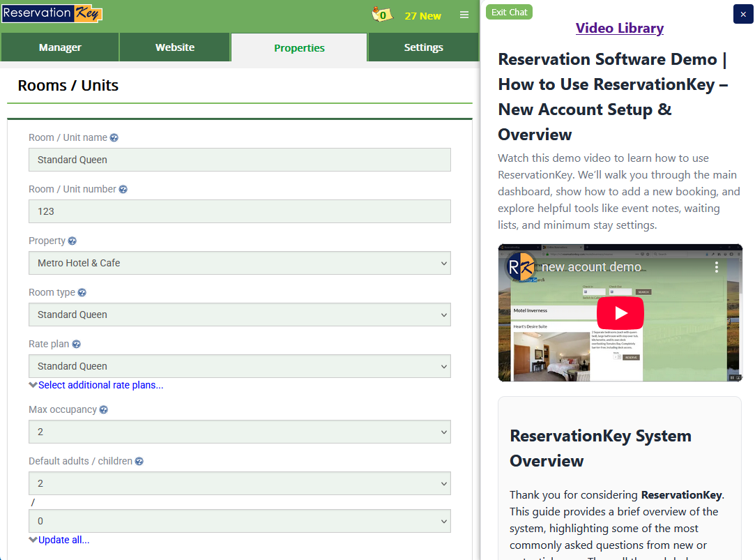Viewport: 755px width, 560px height.
Task: Open the Max occupancy dropdown
Action: coord(239,432)
